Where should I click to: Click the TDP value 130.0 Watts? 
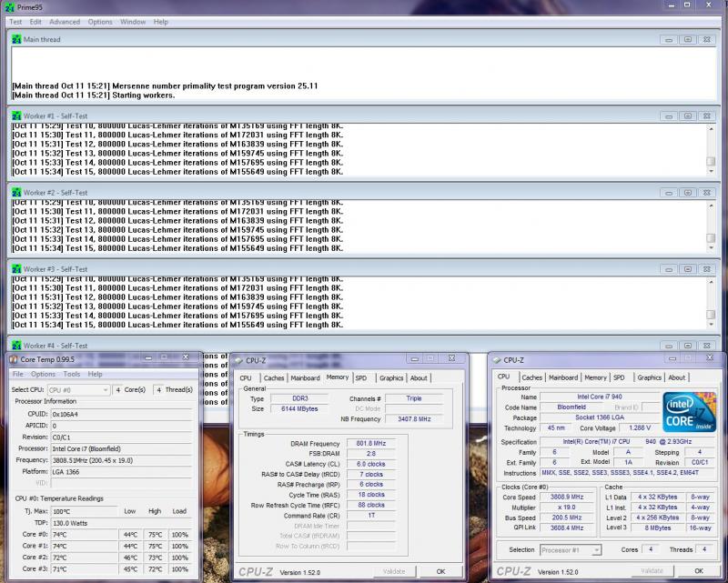click(121, 523)
